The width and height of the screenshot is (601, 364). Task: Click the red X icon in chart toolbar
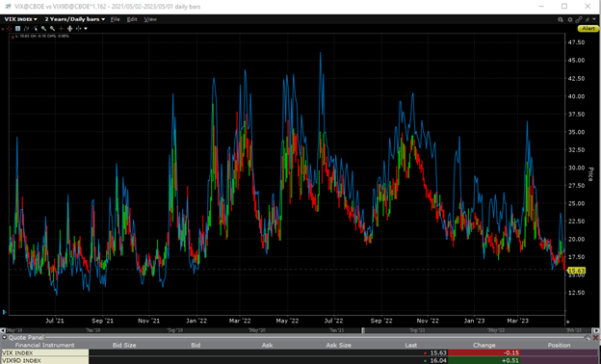click(x=3, y=29)
